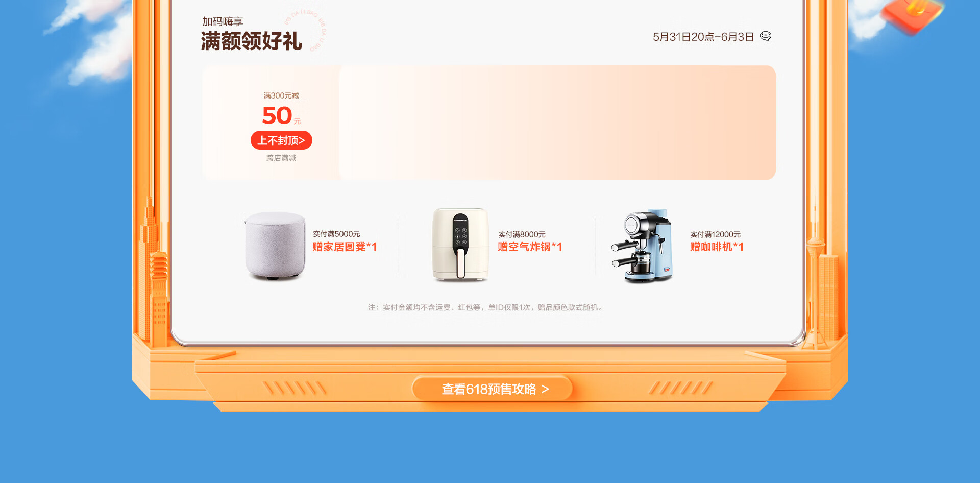
Task: Click the 5月31日20点-6月3日 date text
Action: coord(703,37)
